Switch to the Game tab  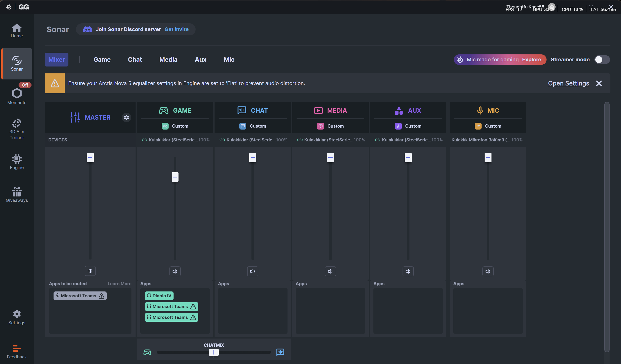click(x=102, y=60)
